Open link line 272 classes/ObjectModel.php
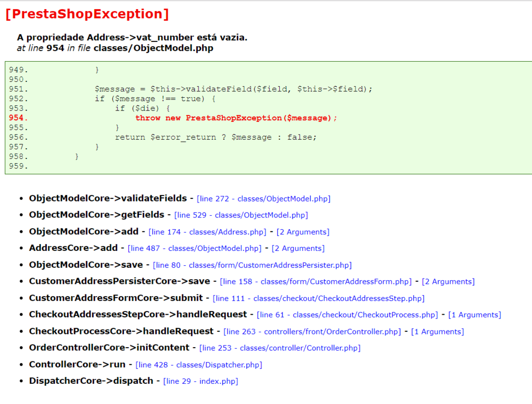Screen dimensions: 532x404 (x=264, y=199)
